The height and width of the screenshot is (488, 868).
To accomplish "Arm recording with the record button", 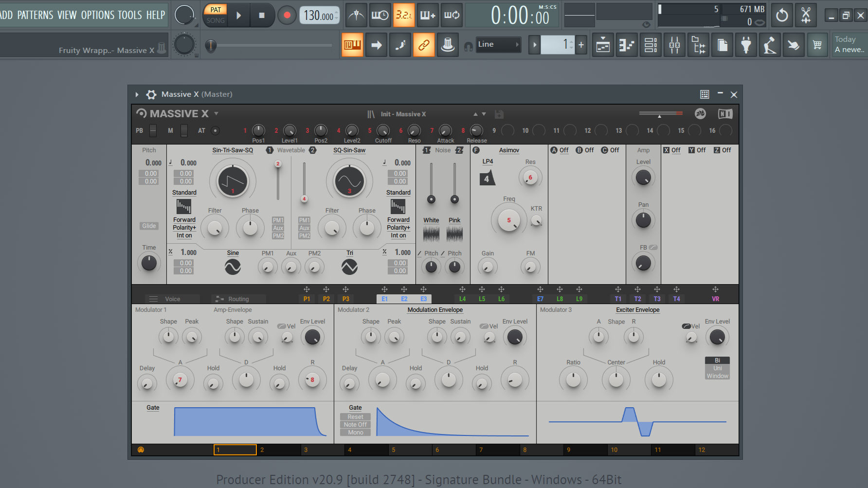I will [287, 16].
